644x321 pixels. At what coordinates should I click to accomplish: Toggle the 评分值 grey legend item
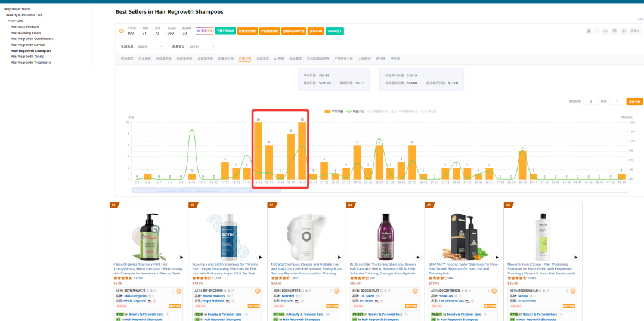click(x=428, y=111)
